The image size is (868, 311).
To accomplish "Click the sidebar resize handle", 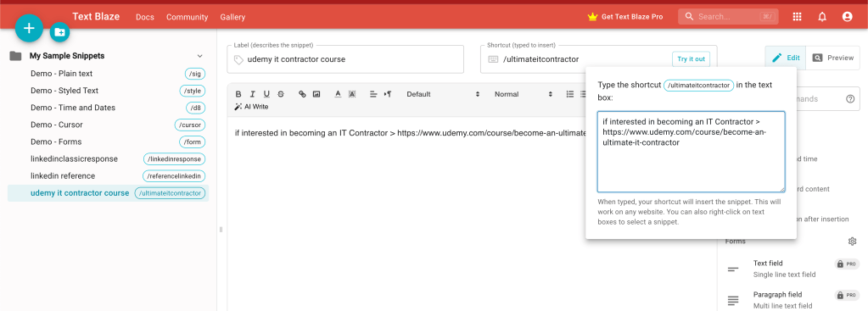I will point(221,230).
